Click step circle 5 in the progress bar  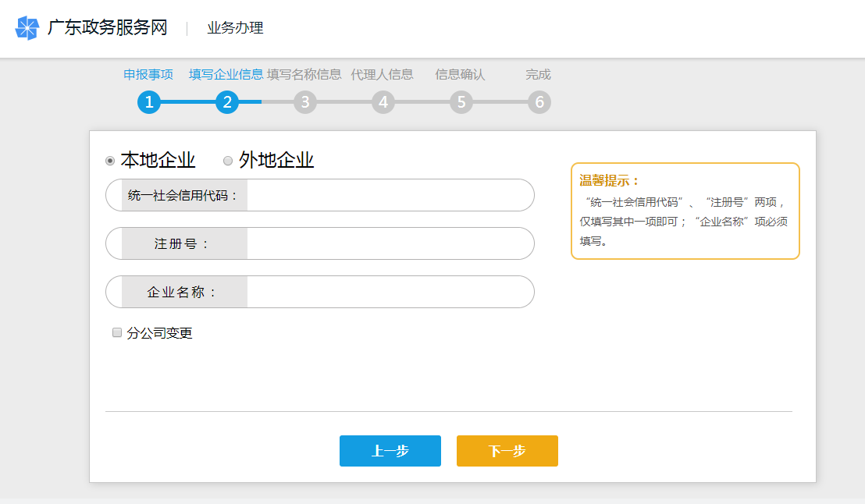[461, 101]
